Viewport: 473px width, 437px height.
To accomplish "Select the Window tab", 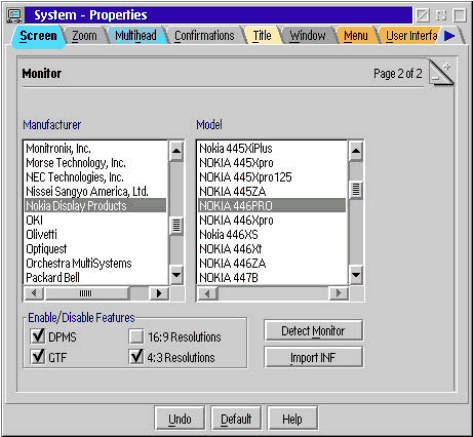I will (307, 36).
